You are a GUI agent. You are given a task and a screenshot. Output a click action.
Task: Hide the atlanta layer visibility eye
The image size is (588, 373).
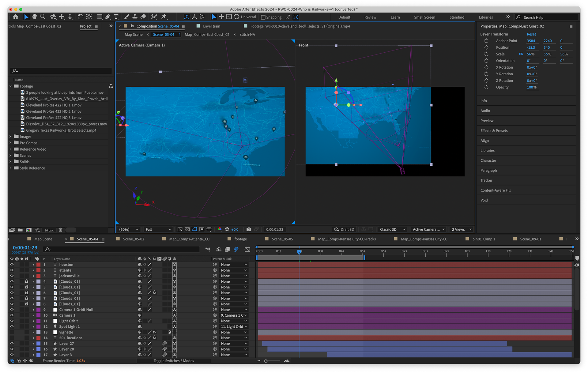[12, 270]
